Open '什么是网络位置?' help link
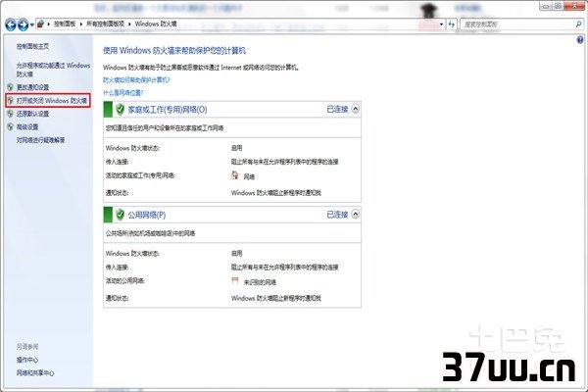Viewport: 588px width, 392px height. pos(123,93)
